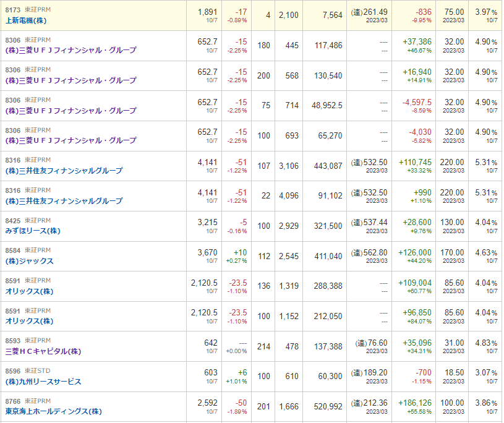Image resolution: width=504 pixels, height=423 pixels.
Task: Open the 三菱HCキャピタル(株) link
Action: (x=43, y=351)
